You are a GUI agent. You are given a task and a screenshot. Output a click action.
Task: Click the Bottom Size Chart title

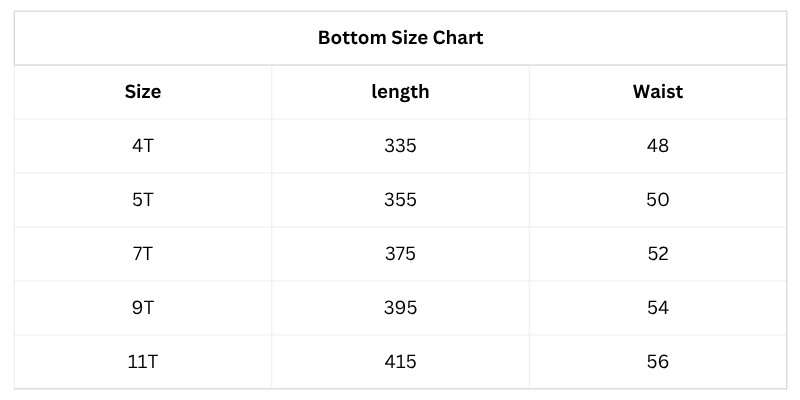click(400, 38)
